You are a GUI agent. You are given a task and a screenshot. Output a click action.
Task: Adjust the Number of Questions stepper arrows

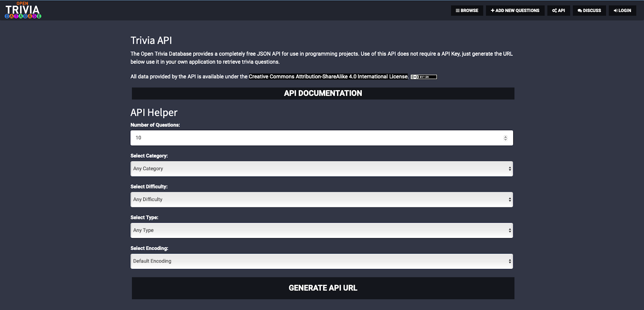[x=506, y=138]
